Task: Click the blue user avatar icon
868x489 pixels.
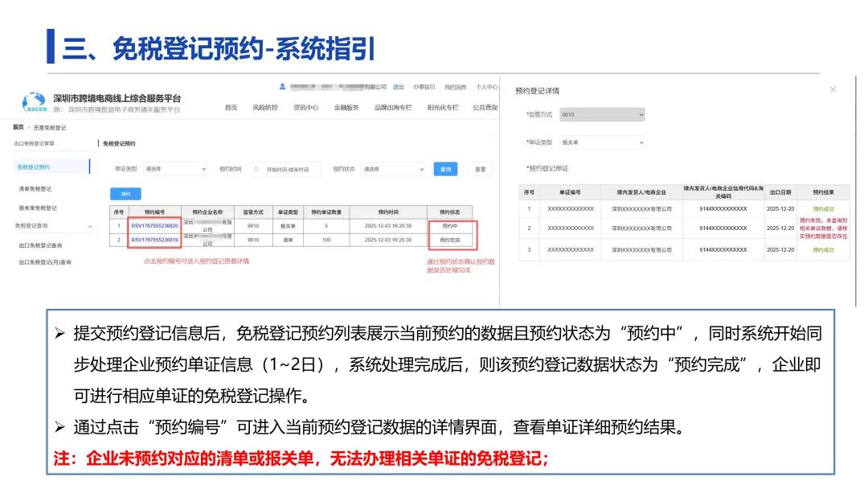Action: click(281, 87)
